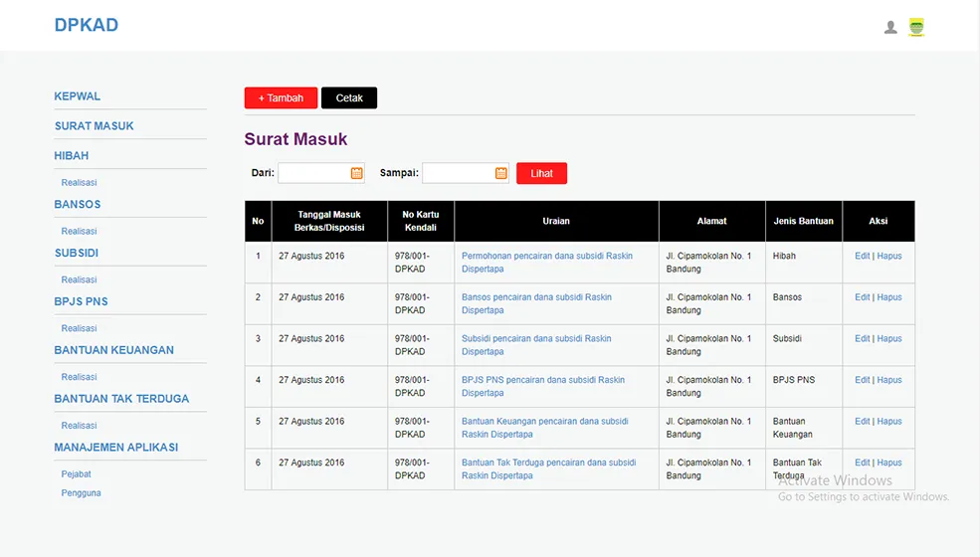This screenshot has width=980, height=557.
Task: Delete row 3 Subsidi entry via Hapus
Action: 889,338
